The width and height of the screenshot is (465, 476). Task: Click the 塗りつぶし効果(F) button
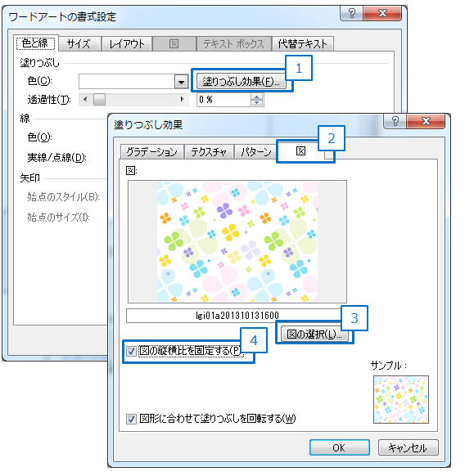click(241, 81)
